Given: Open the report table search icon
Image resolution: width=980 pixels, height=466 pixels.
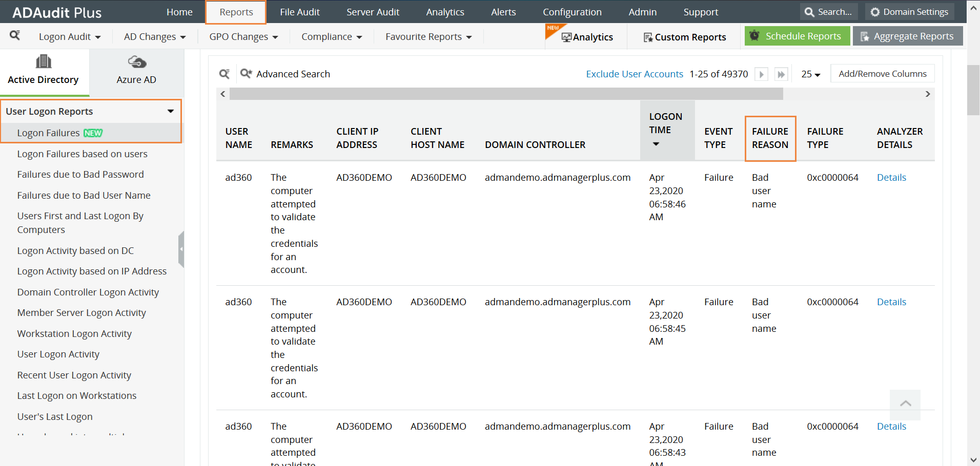Looking at the screenshot, I should [224, 74].
